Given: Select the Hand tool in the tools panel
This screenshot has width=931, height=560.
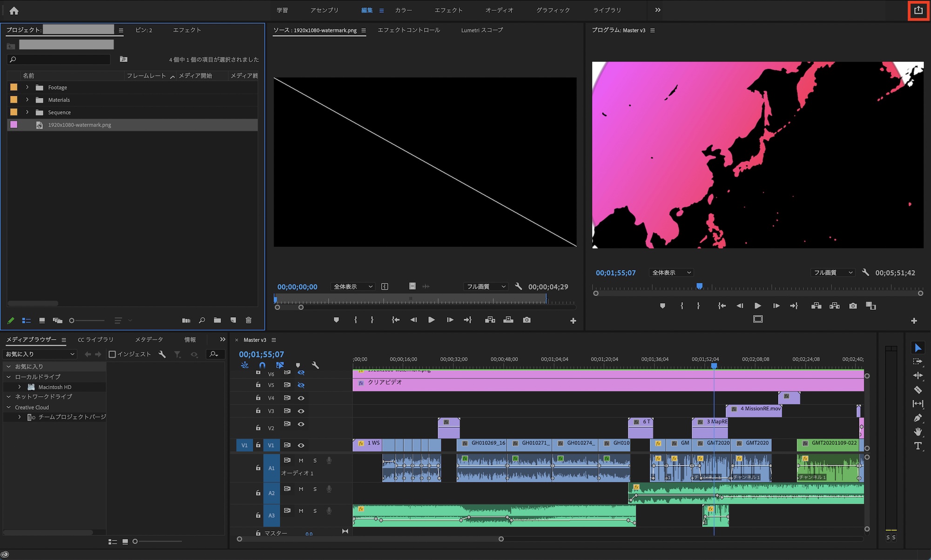Looking at the screenshot, I should pyautogui.click(x=918, y=432).
